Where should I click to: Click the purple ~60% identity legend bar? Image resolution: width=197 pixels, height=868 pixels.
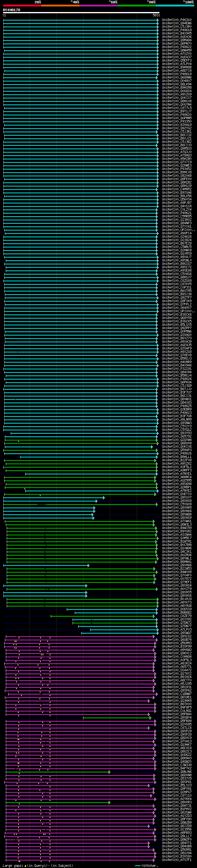coord(99,6)
